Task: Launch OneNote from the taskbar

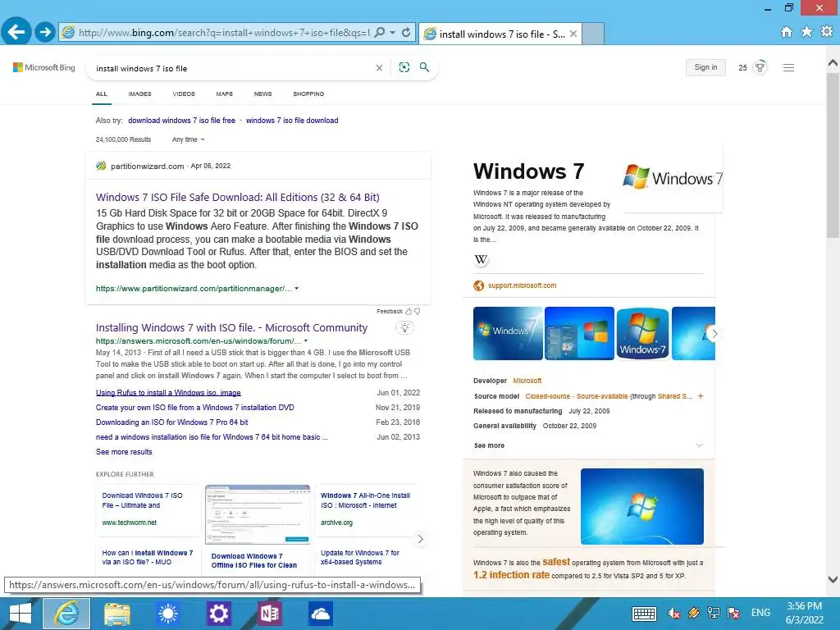Action: click(x=269, y=614)
